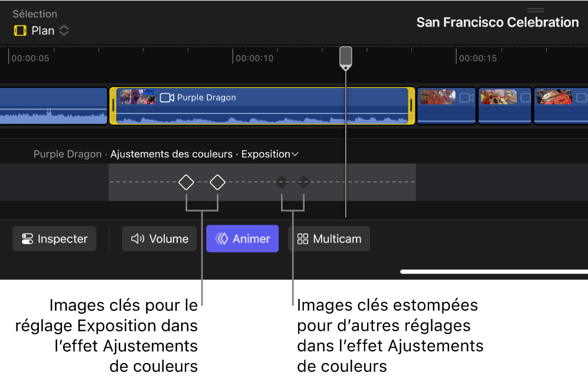Click the speaker icon on the Volume button

pos(137,238)
